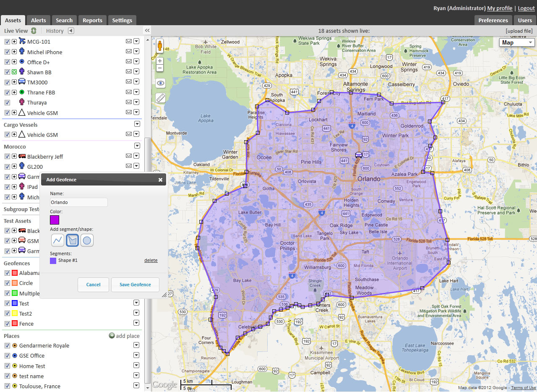Open the Morocco group dropdown

(137, 146)
